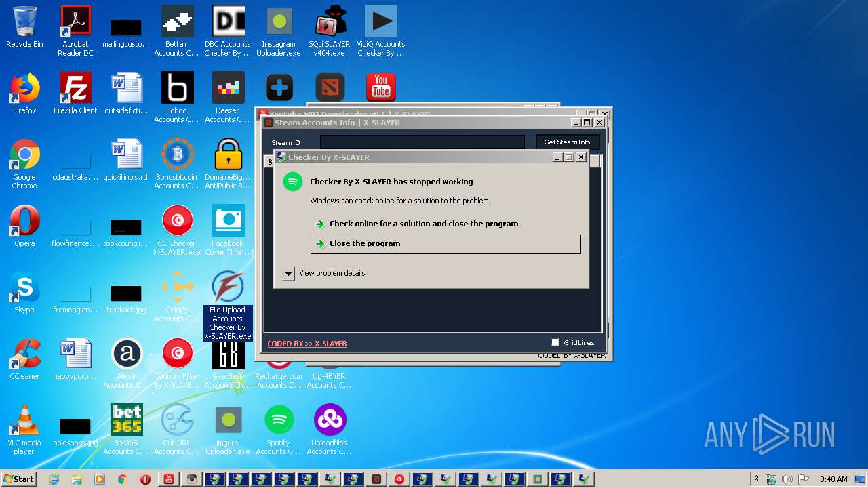Show hidden system tray icons
Screen dimensions: 868x488
tap(756, 479)
